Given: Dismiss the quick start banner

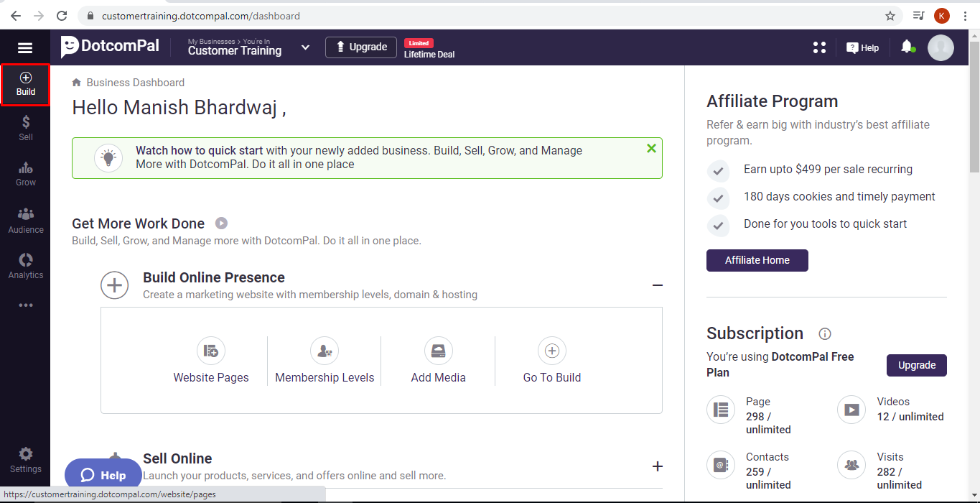Looking at the screenshot, I should pos(651,148).
